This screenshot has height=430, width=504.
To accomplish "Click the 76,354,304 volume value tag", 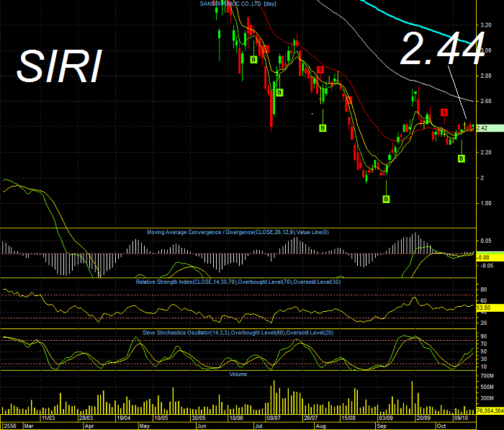I will pyautogui.click(x=490, y=411).
